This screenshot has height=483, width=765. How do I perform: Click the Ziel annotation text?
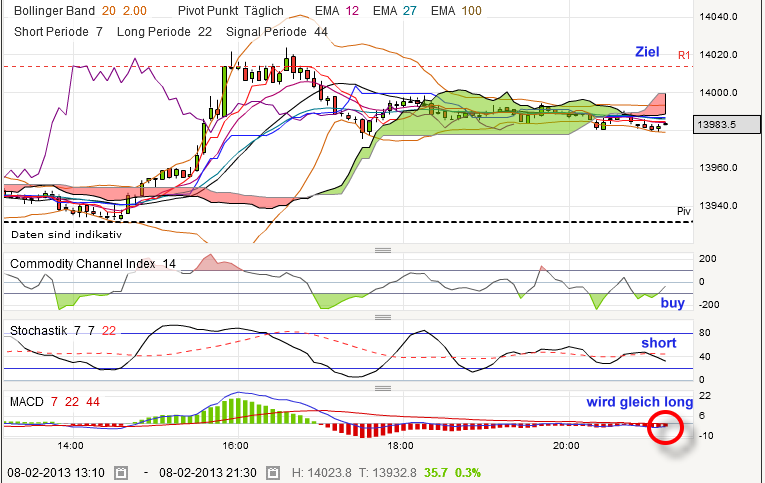coord(647,52)
